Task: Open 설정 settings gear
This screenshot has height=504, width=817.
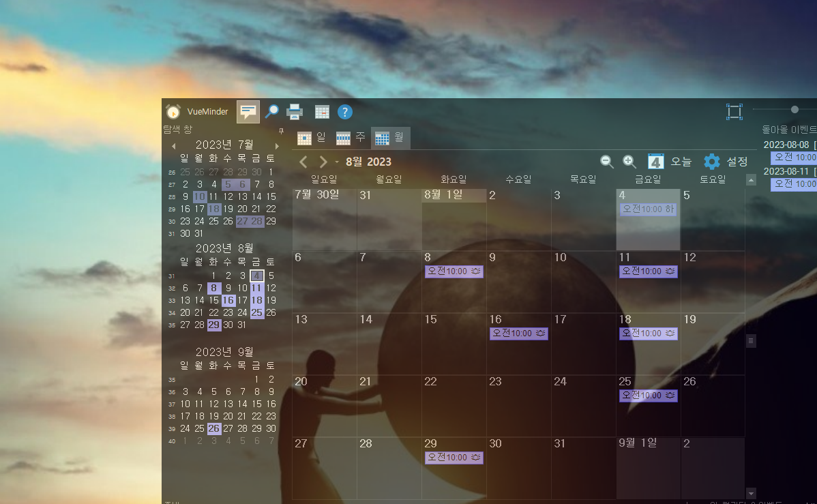Action: click(x=726, y=162)
